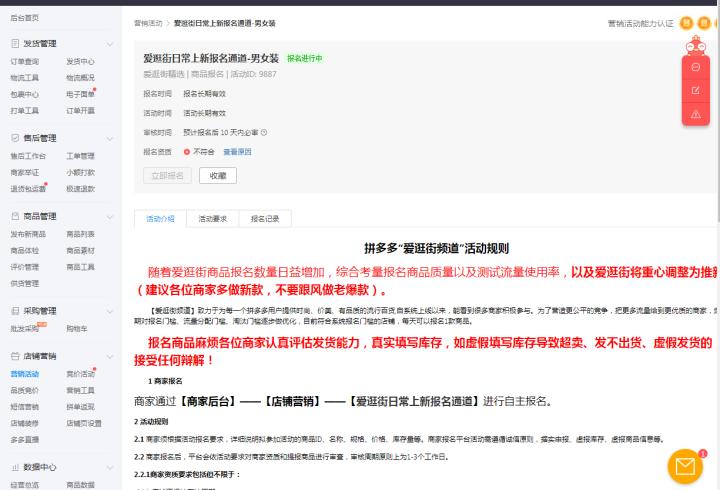Click the first orange certification badge
This screenshot has width=720, height=490.
pos(686,23)
